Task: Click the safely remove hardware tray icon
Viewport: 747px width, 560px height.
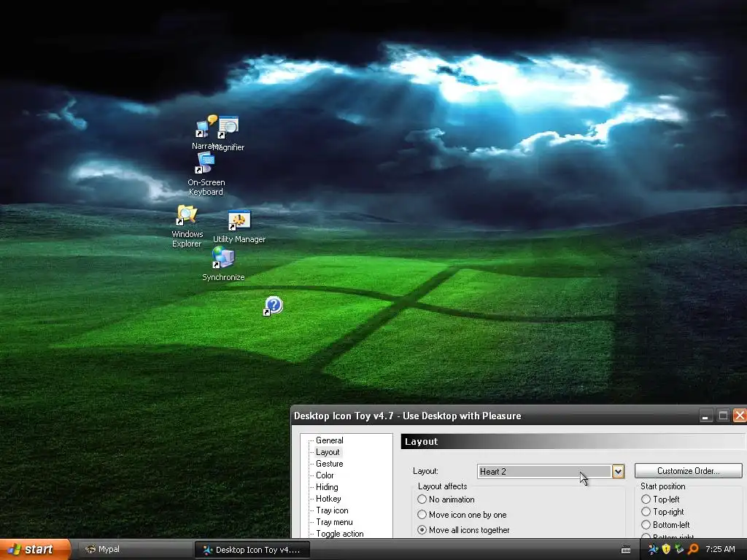Action: click(x=679, y=549)
